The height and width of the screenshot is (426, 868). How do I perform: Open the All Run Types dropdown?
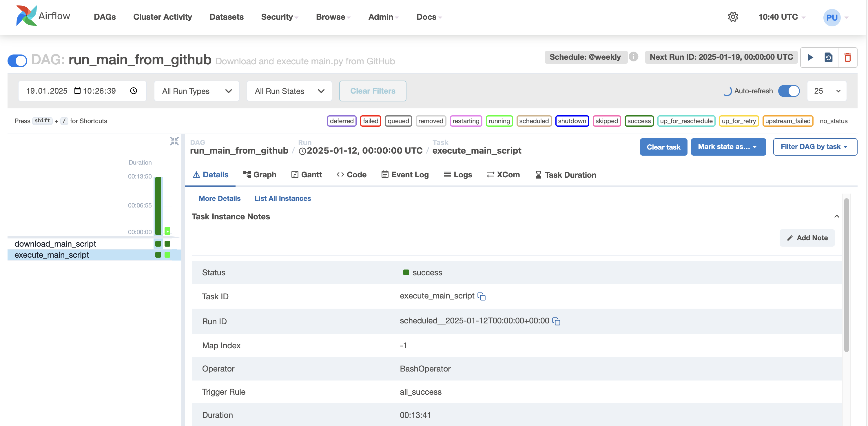pos(196,91)
